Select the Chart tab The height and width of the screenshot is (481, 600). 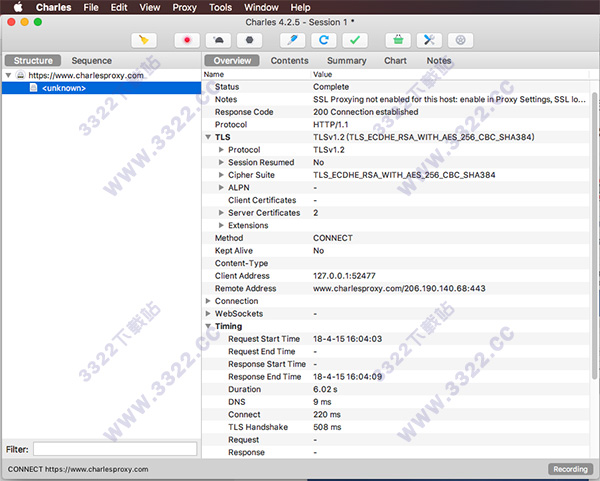coord(395,60)
